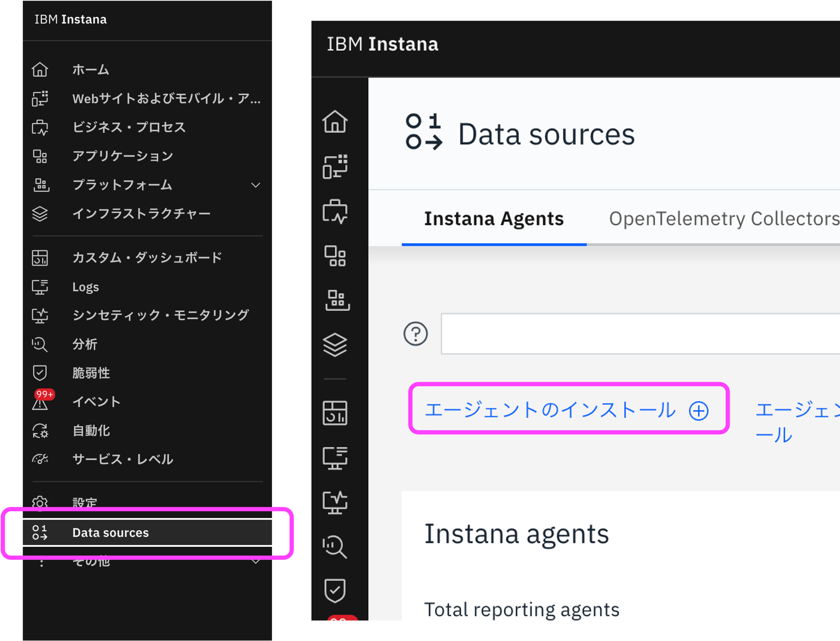Expand the プラットフォーム chevron

pyautogui.click(x=256, y=185)
